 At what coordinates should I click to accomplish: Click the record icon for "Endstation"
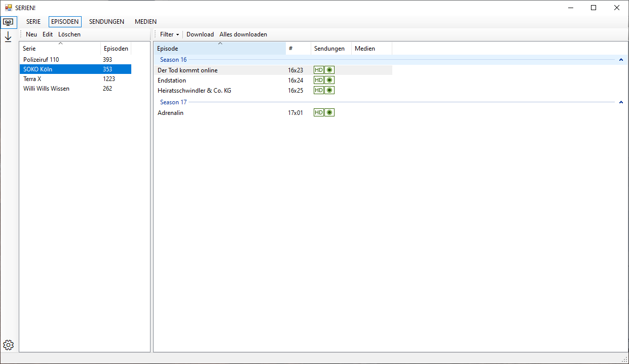click(328, 80)
